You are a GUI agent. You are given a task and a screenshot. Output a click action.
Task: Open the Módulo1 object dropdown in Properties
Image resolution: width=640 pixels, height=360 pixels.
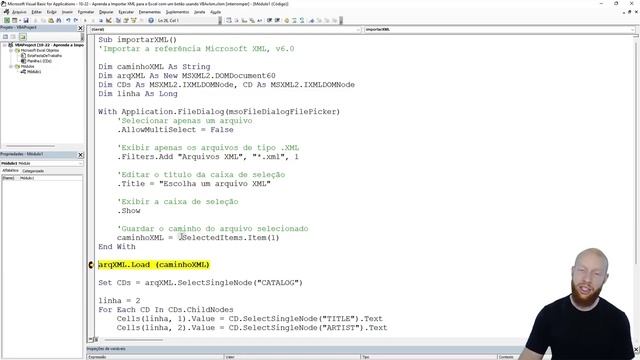point(80,163)
